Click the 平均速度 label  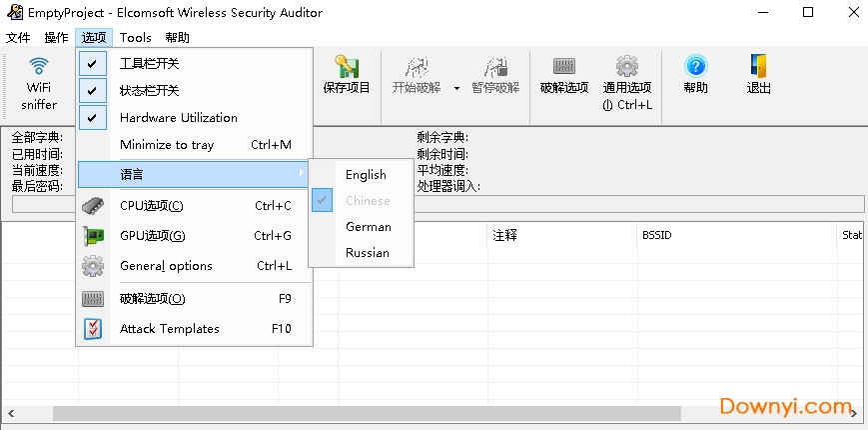click(442, 170)
